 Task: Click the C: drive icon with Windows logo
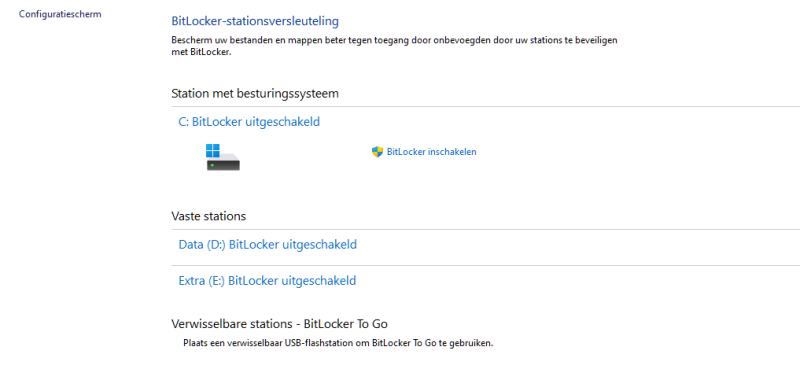point(223,157)
